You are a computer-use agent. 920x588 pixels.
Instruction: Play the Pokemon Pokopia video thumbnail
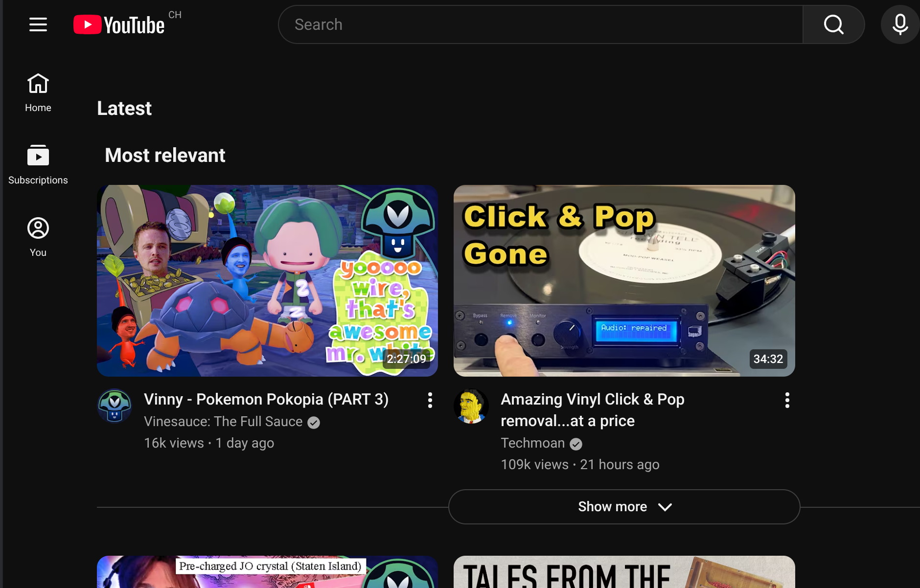[x=267, y=280]
